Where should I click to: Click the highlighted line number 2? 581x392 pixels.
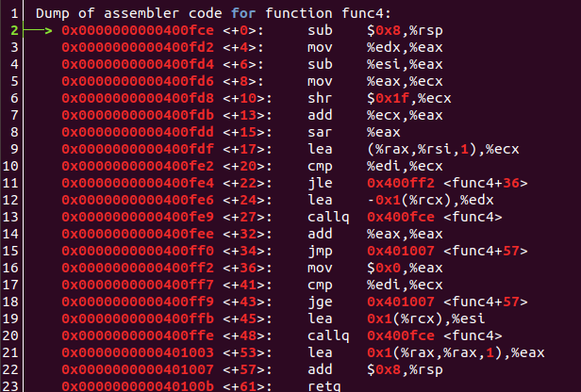(x=15, y=31)
